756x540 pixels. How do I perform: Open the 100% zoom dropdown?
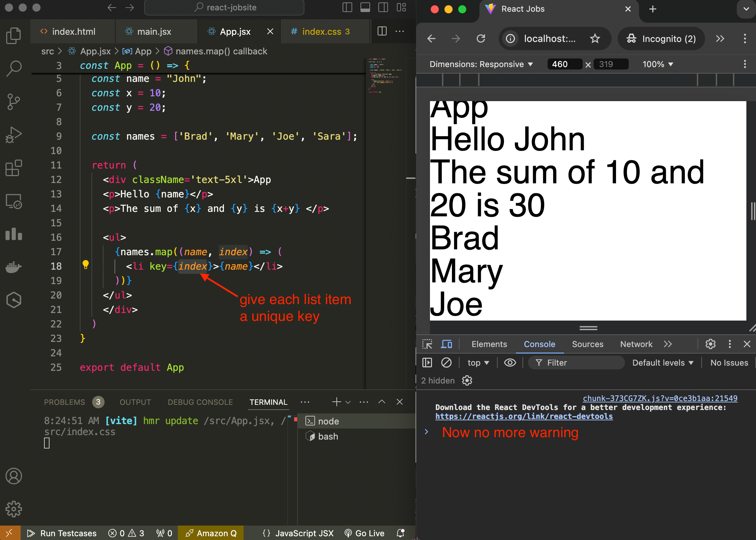click(x=658, y=64)
